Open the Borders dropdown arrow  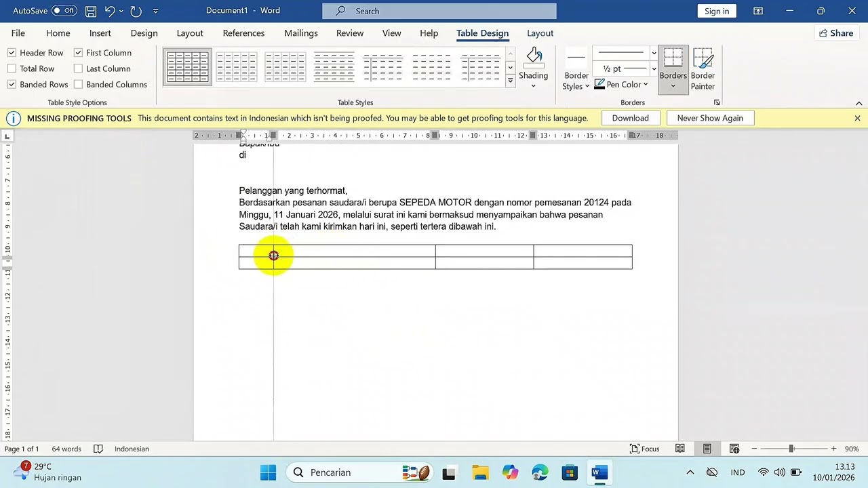coord(673,86)
